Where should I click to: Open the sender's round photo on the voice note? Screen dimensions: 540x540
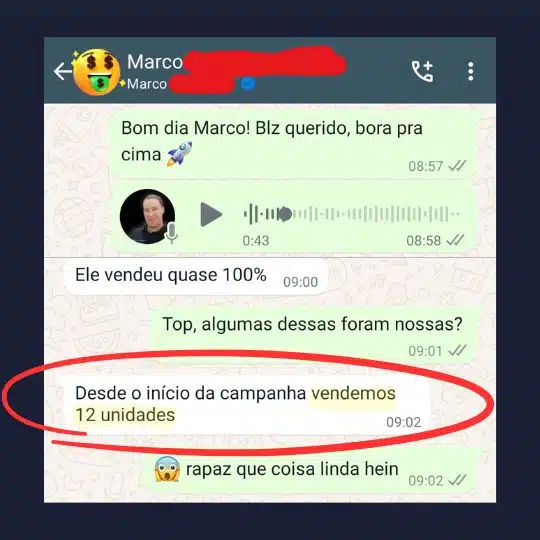[x=147, y=216]
